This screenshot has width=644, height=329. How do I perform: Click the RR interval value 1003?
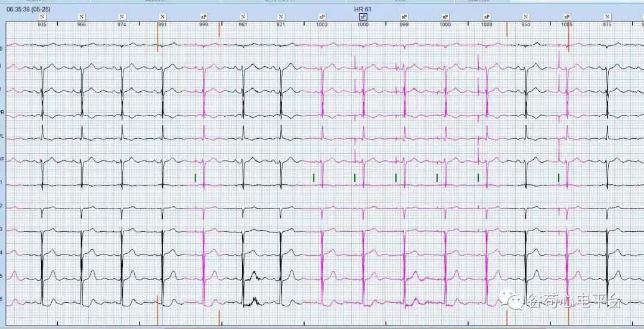(x=322, y=24)
